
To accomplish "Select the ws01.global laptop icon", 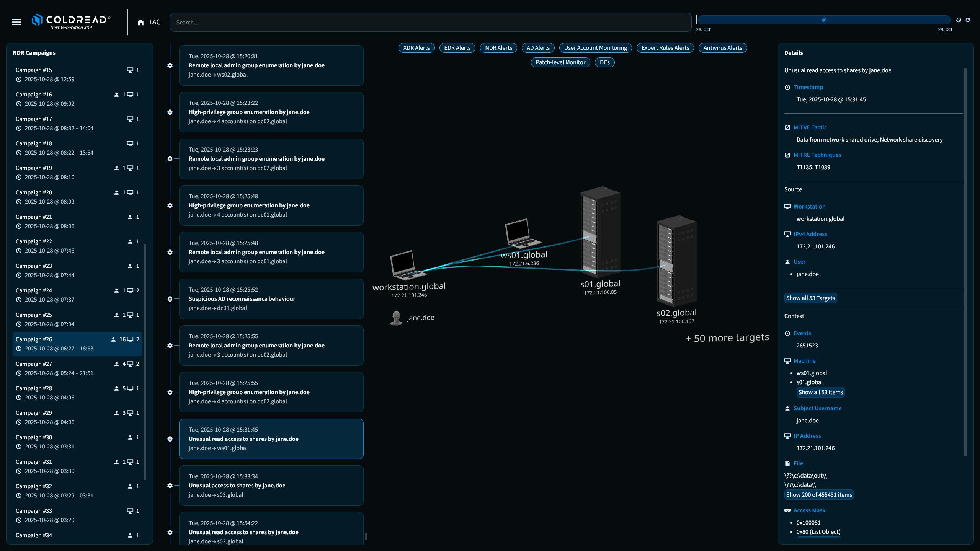I will [x=522, y=233].
